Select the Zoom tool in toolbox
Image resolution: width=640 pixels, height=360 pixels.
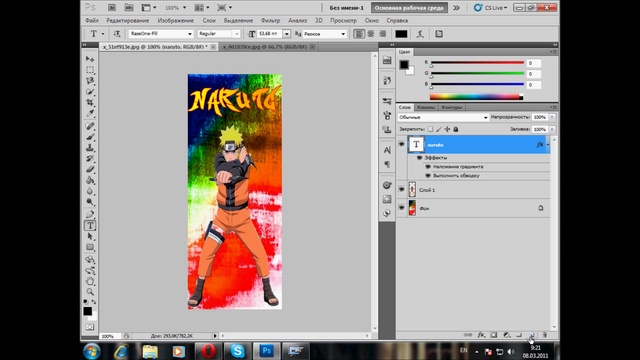pos(90,292)
